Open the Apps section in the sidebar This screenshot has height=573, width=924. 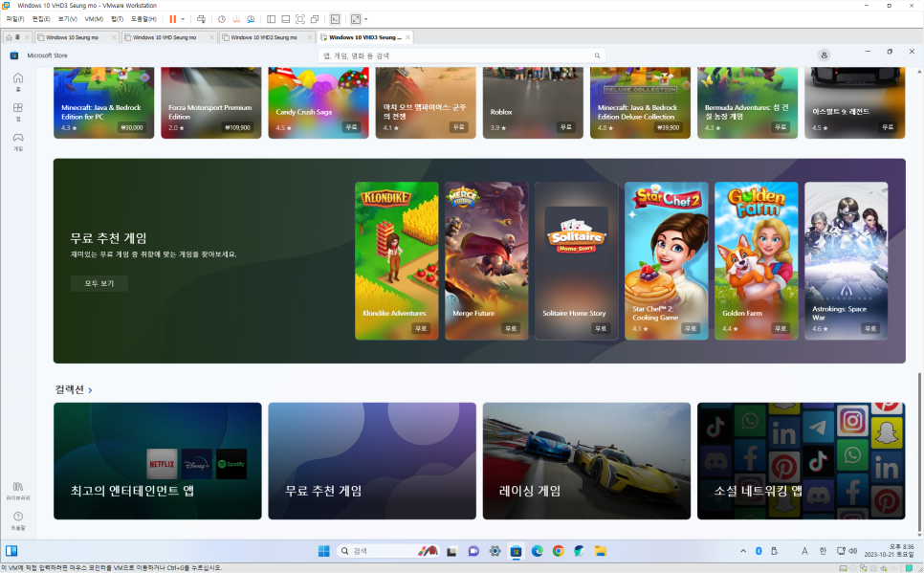[18, 111]
